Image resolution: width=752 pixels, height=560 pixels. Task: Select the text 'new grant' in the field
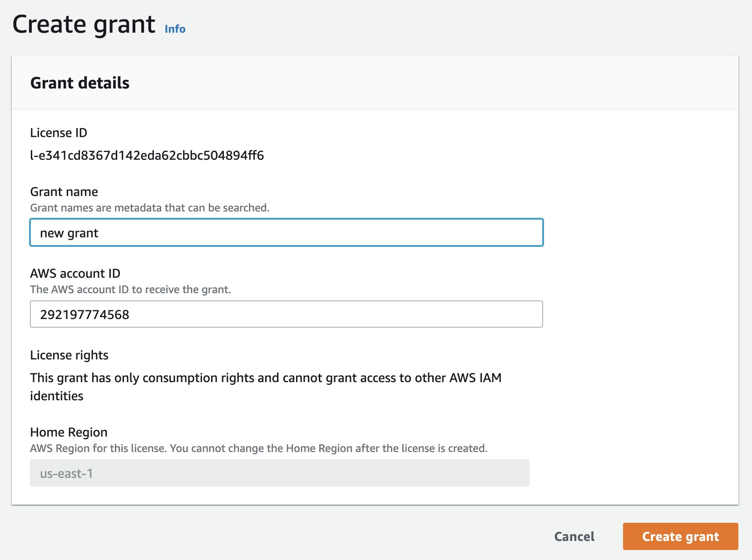point(69,232)
